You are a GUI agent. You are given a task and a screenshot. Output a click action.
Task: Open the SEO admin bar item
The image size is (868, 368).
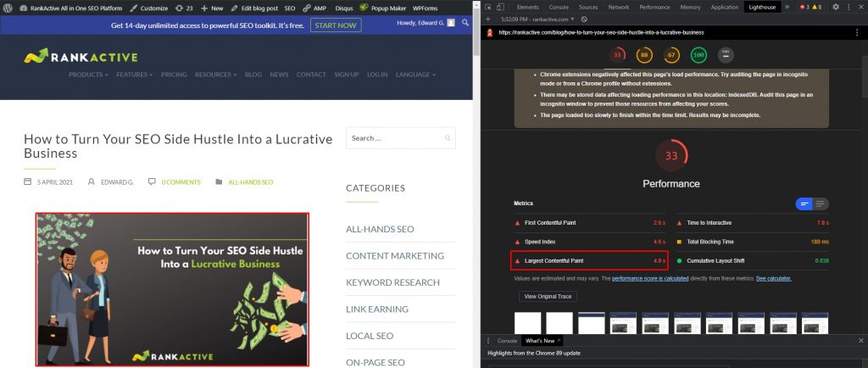click(290, 8)
